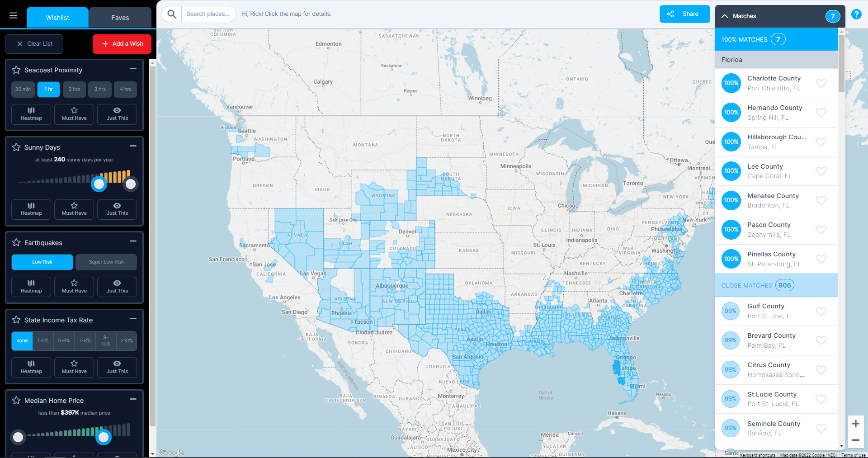
Task: Star the Seacoast Proximity wish
Action: 16,70
